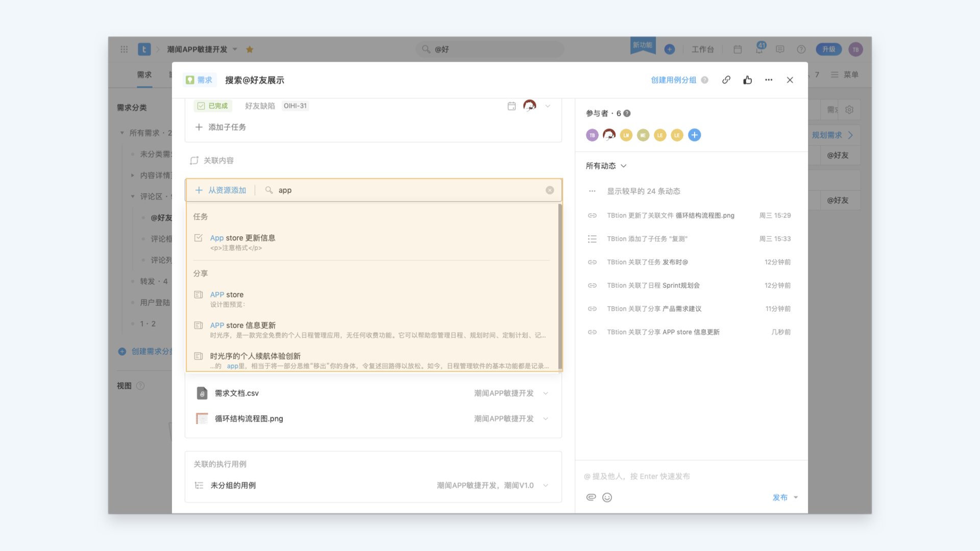
Task: Collapse 评论区 tree item in sidebar
Action: [132, 196]
